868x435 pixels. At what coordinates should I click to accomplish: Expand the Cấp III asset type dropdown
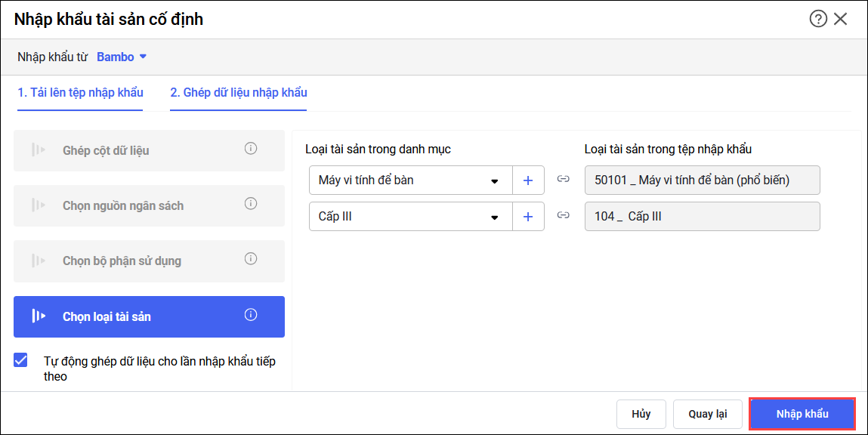click(x=495, y=217)
